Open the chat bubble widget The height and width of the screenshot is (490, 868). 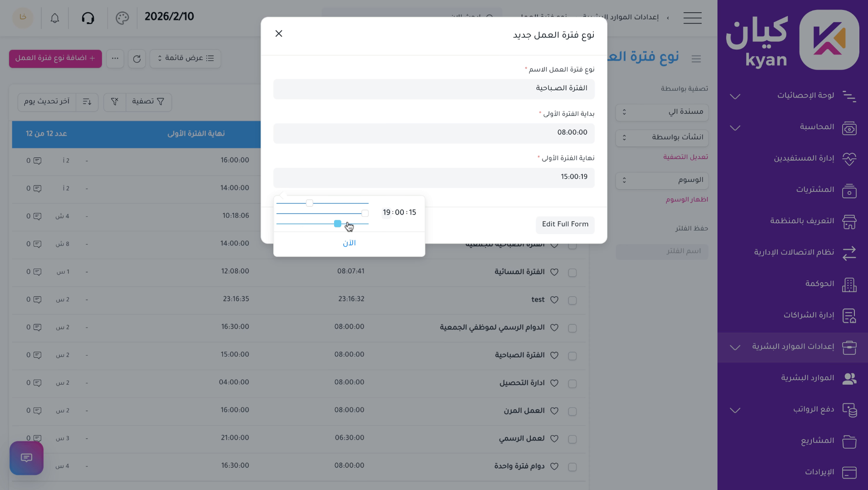coord(27,458)
